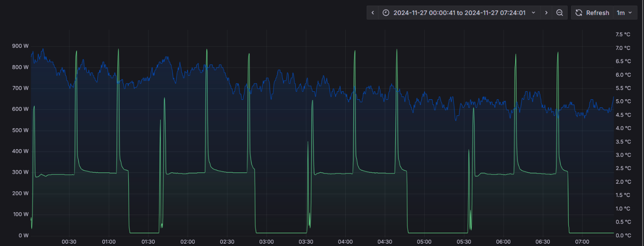Click the 100 W axis label
The image size is (644, 246).
pos(20,214)
